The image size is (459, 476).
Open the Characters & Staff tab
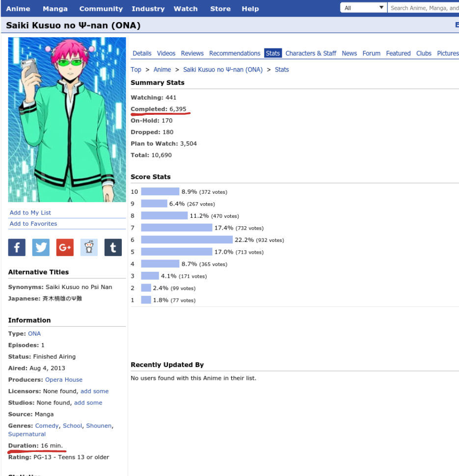pos(311,53)
